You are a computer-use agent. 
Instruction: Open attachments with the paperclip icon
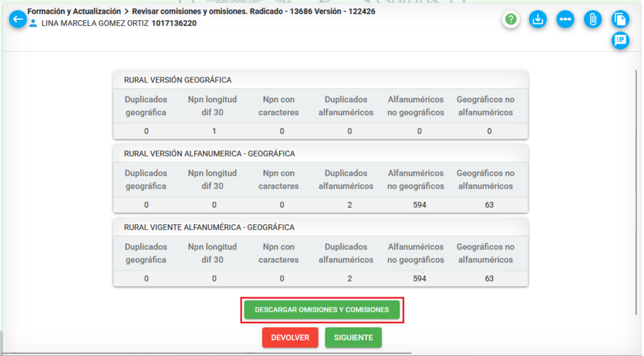pyautogui.click(x=592, y=19)
